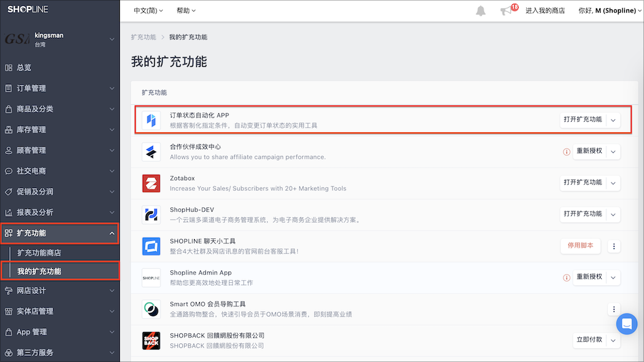The width and height of the screenshot is (644, 362).
Task: Select 扩充功能商店 in the sidebar
Action: point(39,253)
